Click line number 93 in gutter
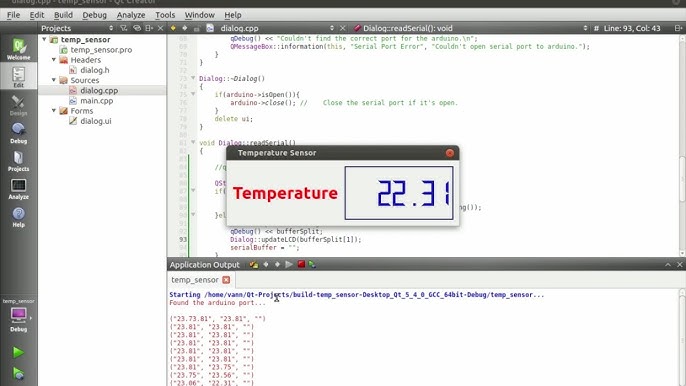This screenshot has width=686, height=386. pos(183,239)
